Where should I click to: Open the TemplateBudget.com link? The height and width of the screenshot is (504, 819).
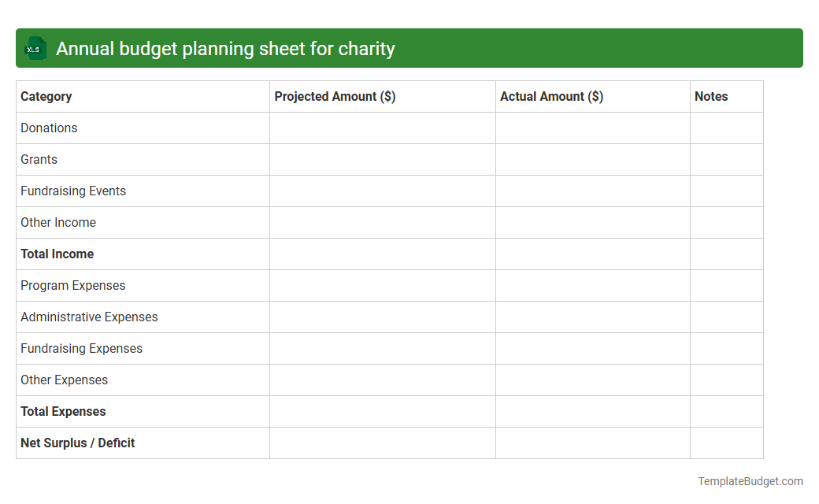750,480
